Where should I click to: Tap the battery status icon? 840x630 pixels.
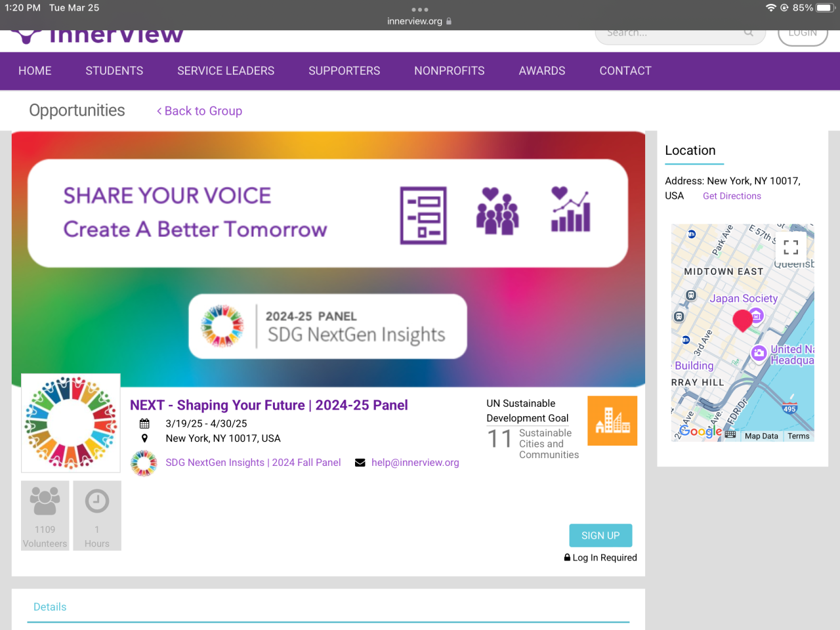(825, 8)
